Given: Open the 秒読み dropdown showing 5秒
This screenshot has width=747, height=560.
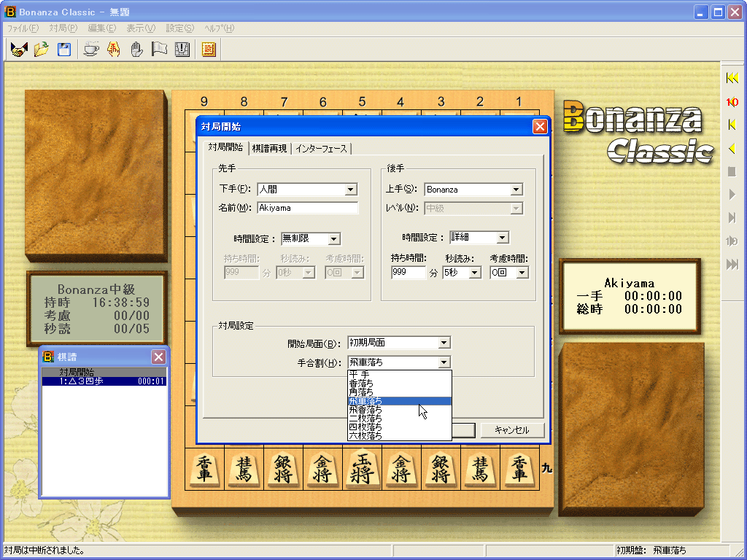Looking at the screenshot, I should 475,273.
